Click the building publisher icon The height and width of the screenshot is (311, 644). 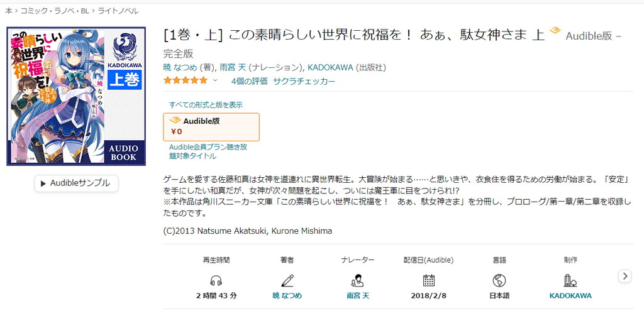pos(570,280)
